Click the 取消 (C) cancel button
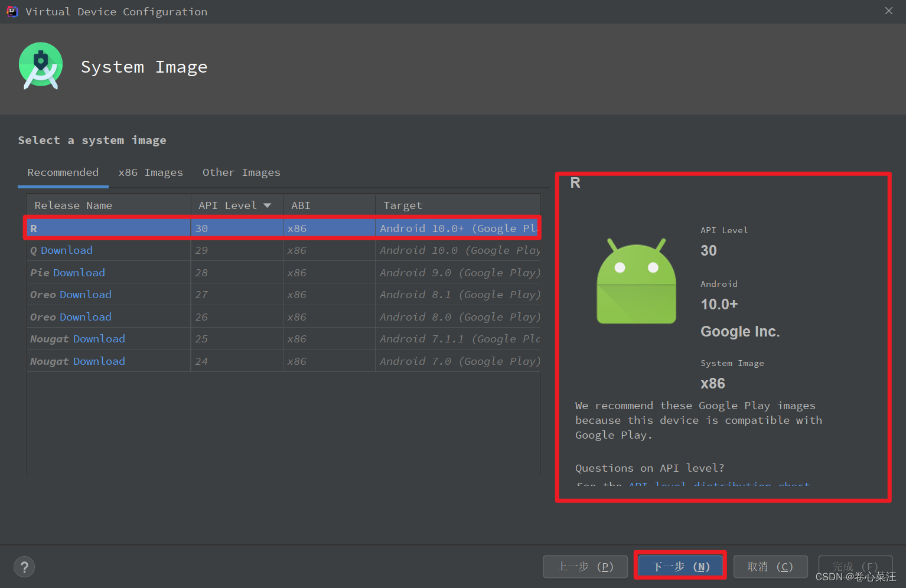Screen dimensions: 906x588 point(770,567)
